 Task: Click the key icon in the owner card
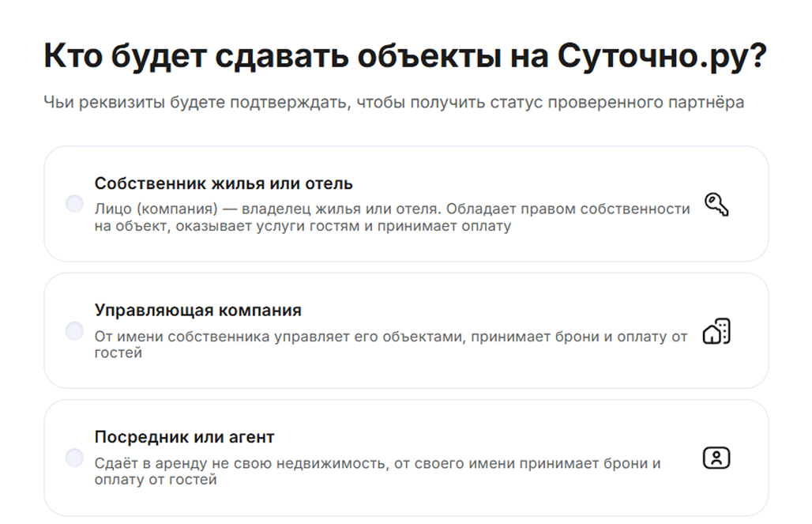click(x=716, y=205)
